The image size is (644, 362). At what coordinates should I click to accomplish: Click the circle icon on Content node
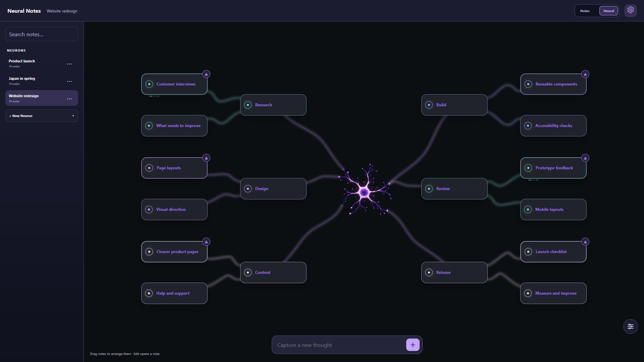pos(248,273)
